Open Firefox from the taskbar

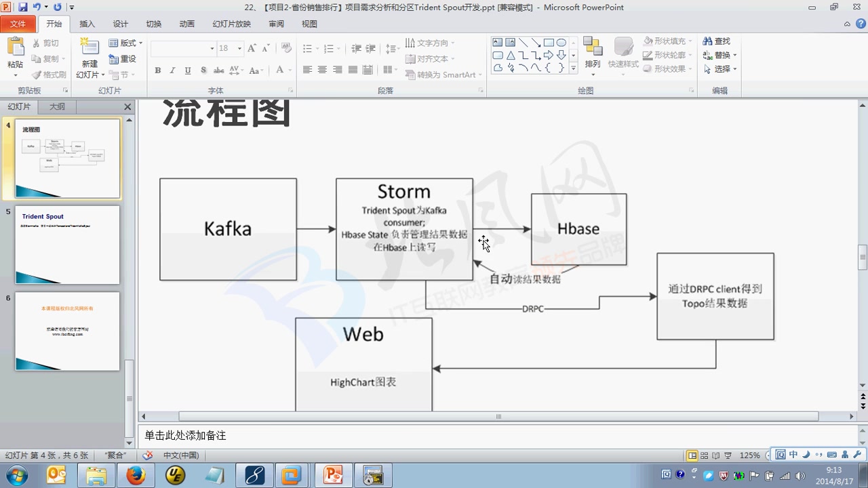[136, 475]
